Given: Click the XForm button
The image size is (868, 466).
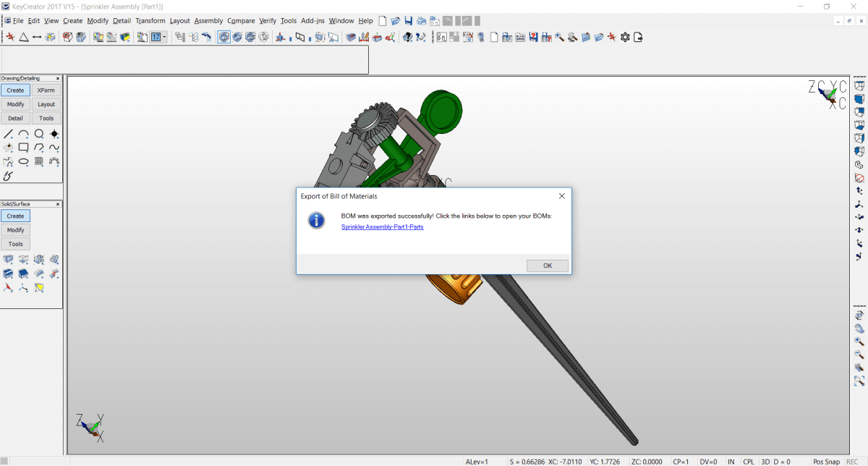Looking at the screenshot, I should [46, 90].
